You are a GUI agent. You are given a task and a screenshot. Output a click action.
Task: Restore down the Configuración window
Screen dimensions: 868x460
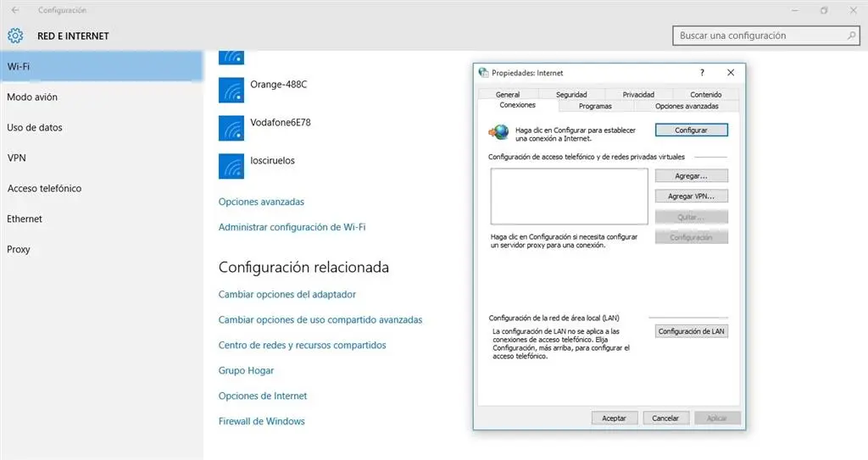824,10
